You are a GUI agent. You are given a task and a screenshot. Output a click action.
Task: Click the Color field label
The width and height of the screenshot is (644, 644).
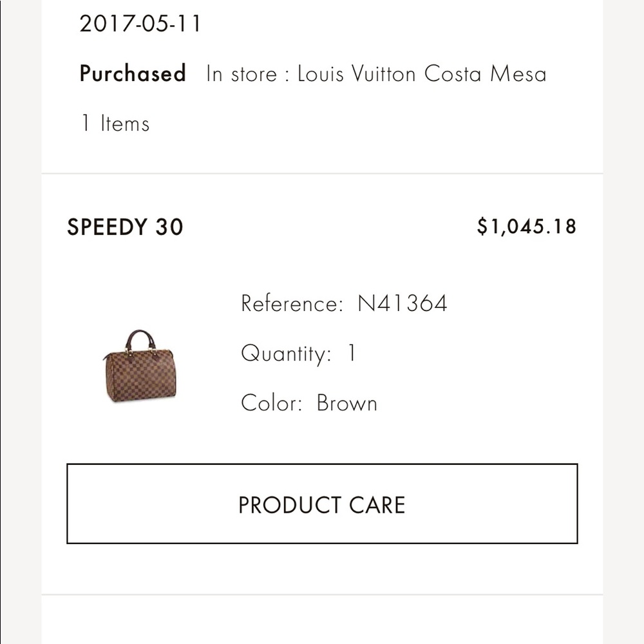270,402
